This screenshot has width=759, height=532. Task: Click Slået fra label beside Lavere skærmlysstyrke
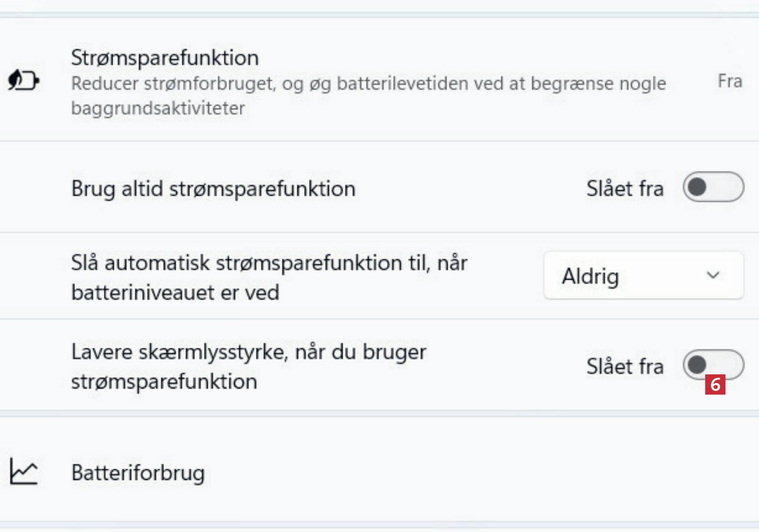coord(625,366)
